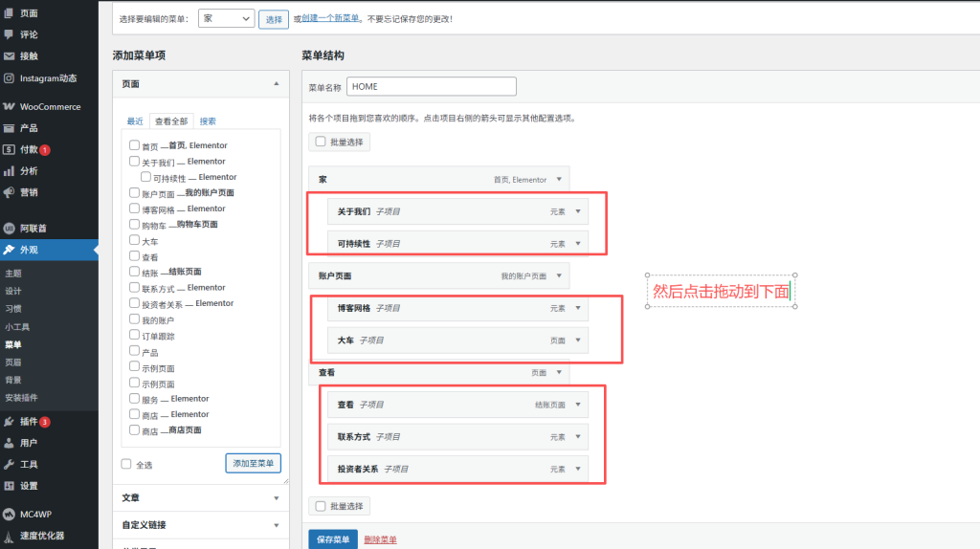Click the WooCommerce logo icon
Image resolution: width=980 pixels, height=549 pixels.
point(9,106)
